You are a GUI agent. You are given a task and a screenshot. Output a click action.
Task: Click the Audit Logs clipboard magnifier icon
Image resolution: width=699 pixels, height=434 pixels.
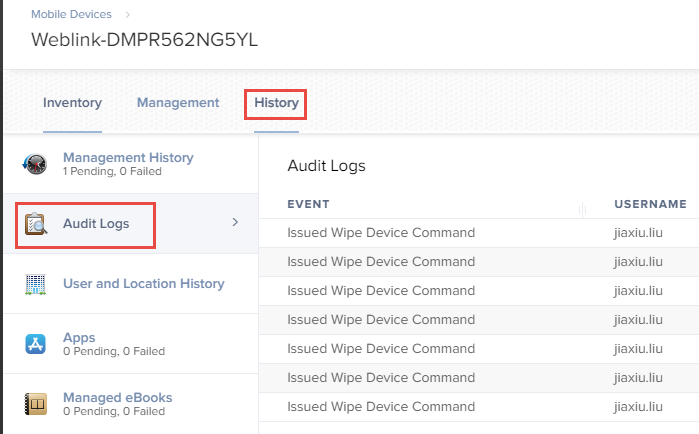click(36, 224)
